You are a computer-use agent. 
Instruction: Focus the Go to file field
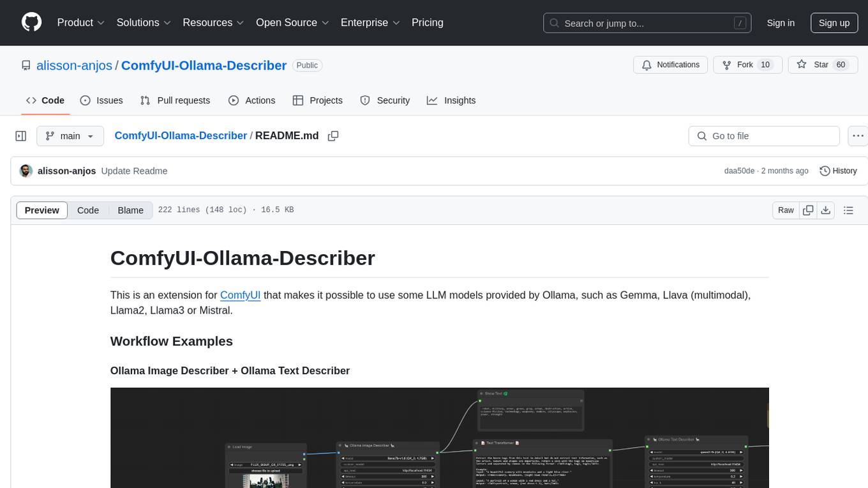[x=764, y=136]
